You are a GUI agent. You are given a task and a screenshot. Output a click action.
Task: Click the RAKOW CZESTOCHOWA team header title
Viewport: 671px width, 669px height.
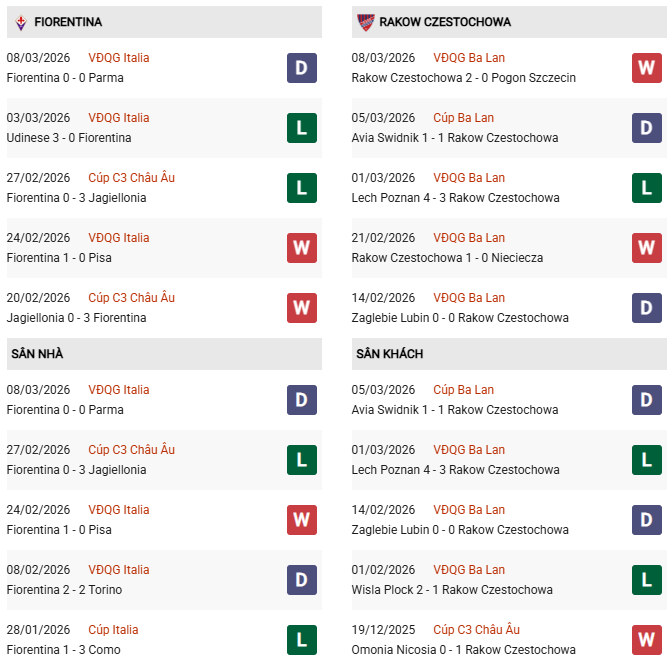[445, 22]
